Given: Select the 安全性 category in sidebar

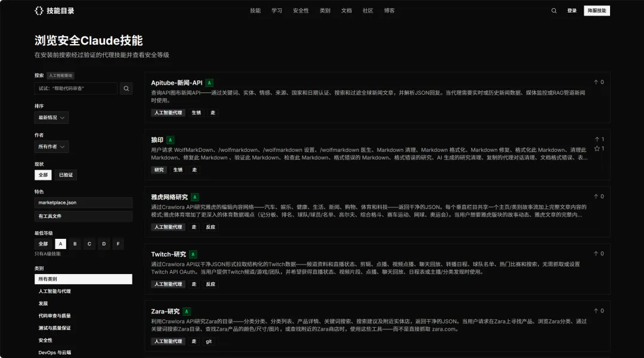Looking at the screenshot, I should click(x=83, y=340).
